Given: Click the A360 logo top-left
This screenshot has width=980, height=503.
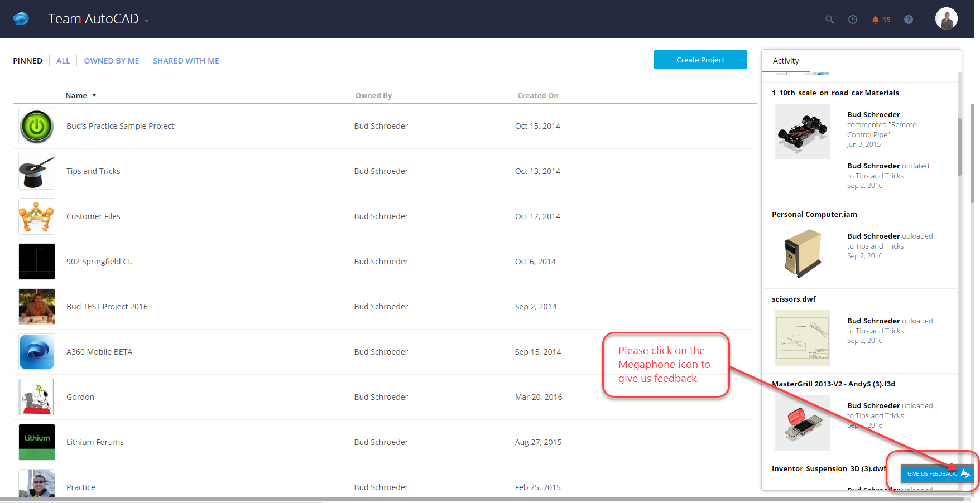Looking at the screenshot, I should (21, 18).
